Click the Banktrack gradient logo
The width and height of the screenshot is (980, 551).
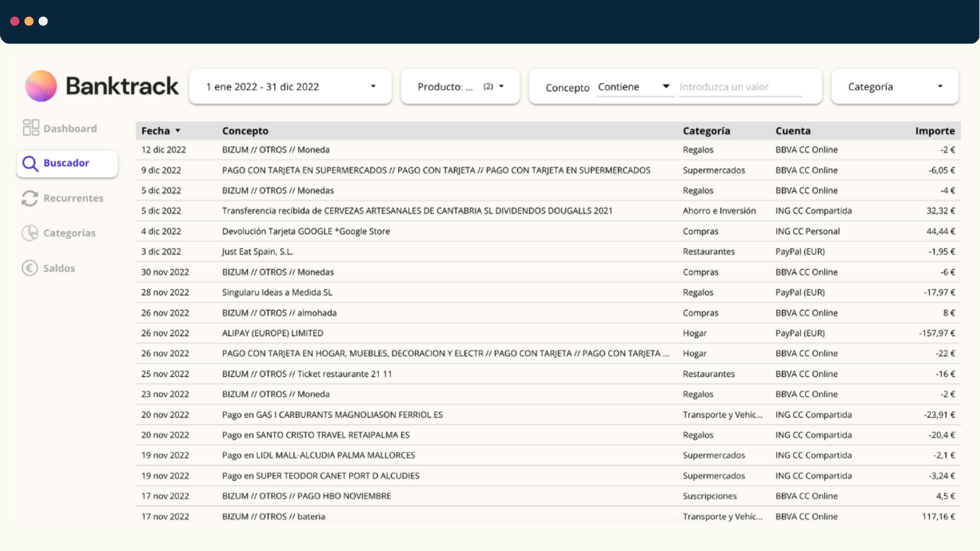point(41,86)
